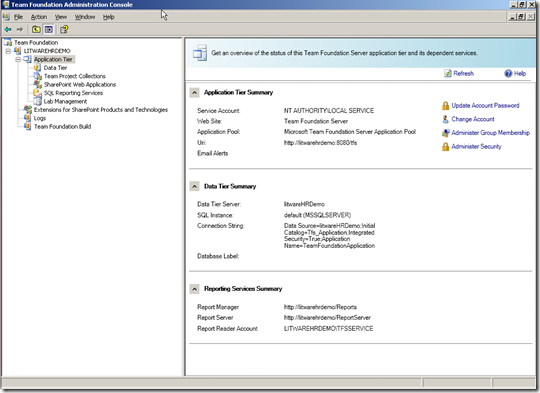Image resolution: width=540 pixels, height=393 pixels.
Task: Select SharePoint Web Applications in the tree
Action: point(80,84)
